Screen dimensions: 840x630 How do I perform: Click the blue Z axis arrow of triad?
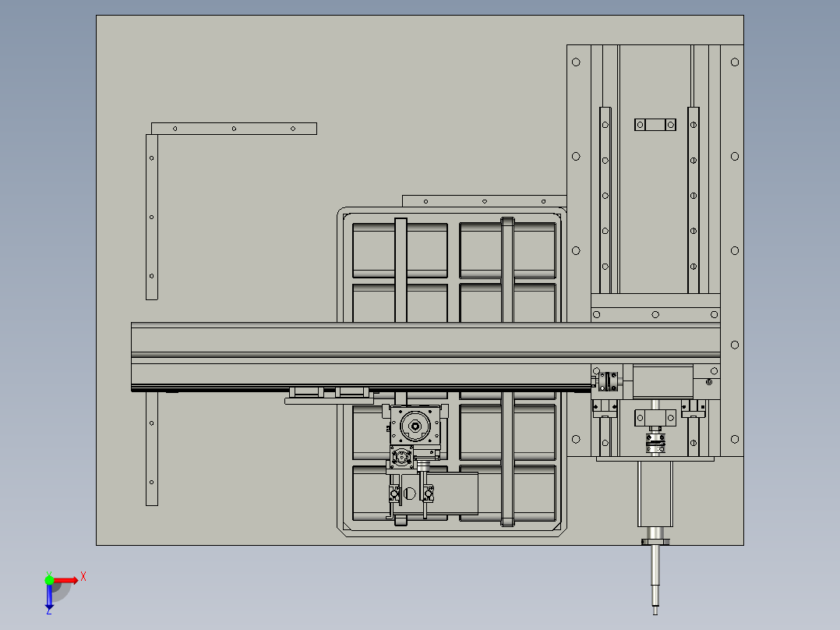[x=49, y=596]
